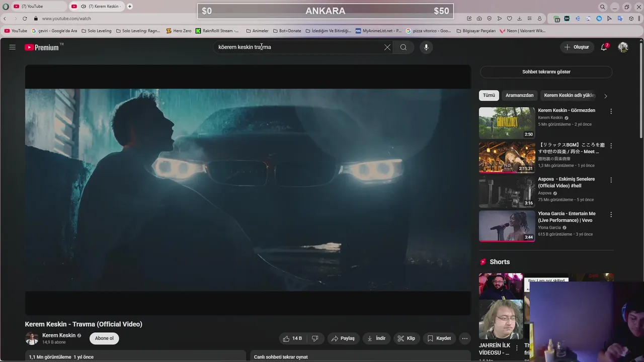
Task: Select the Aramanızdan filter chip
Action: (x=520, y=96)
